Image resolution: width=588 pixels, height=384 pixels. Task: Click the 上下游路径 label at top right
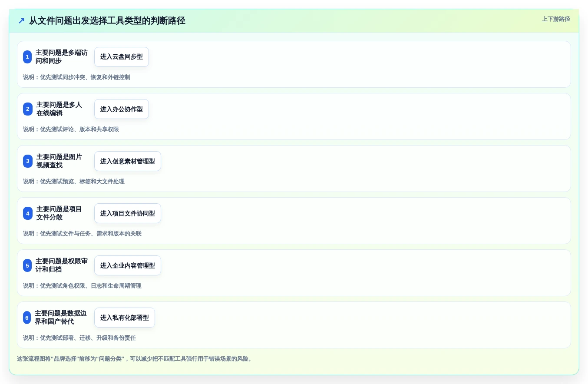pyautogui.click(x=556, y=19)
